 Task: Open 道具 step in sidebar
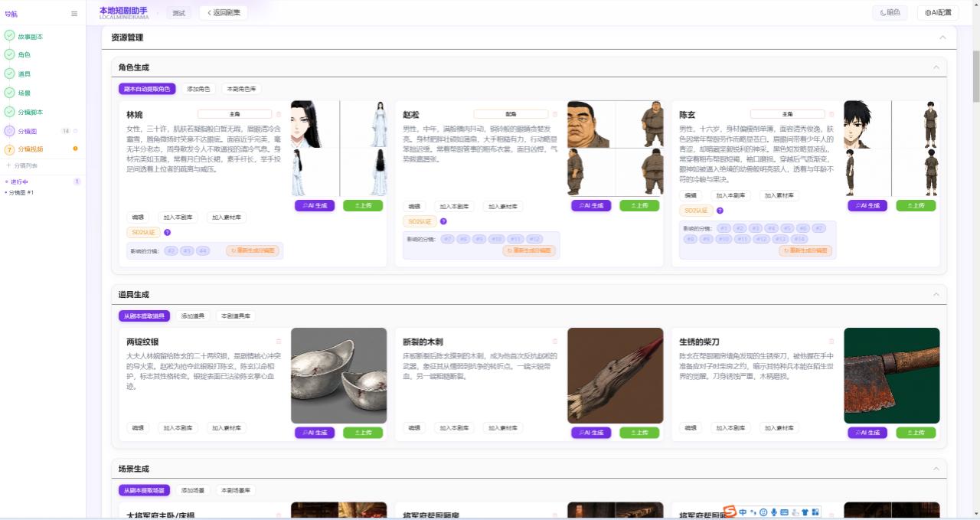pos(24,74)
